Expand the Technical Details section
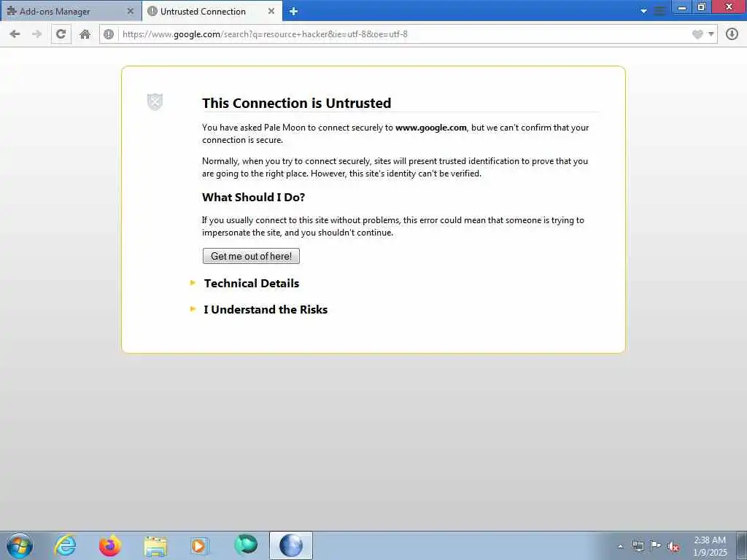Screen dimensions: 747x560 pos(252,284)
